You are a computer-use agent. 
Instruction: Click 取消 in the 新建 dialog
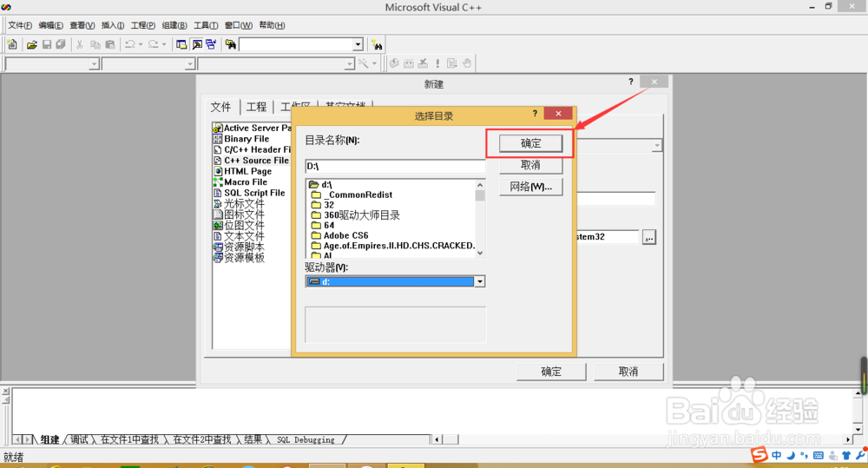click(x=628, y=372)
